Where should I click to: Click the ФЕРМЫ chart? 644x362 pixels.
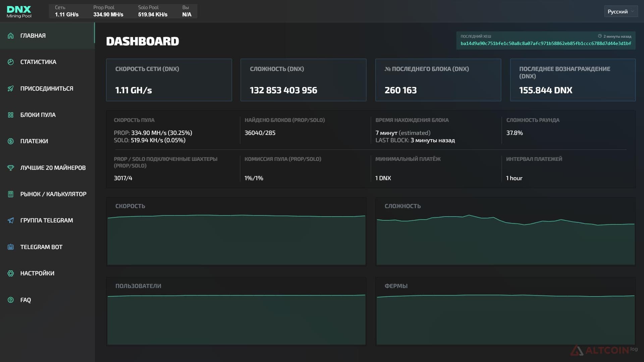505,311
